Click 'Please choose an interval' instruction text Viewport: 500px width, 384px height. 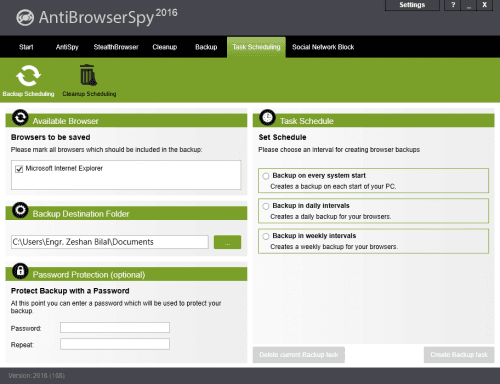point(339,150)
